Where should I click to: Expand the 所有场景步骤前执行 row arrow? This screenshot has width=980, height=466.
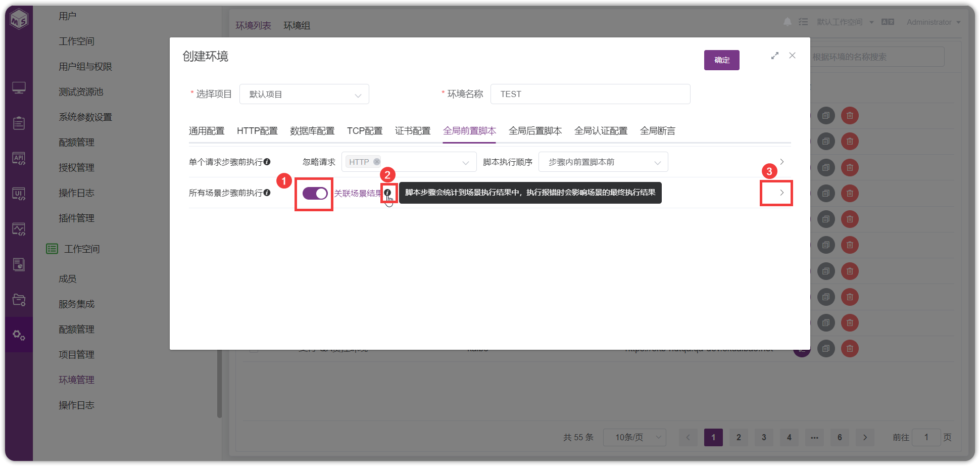tap(781, 193)
